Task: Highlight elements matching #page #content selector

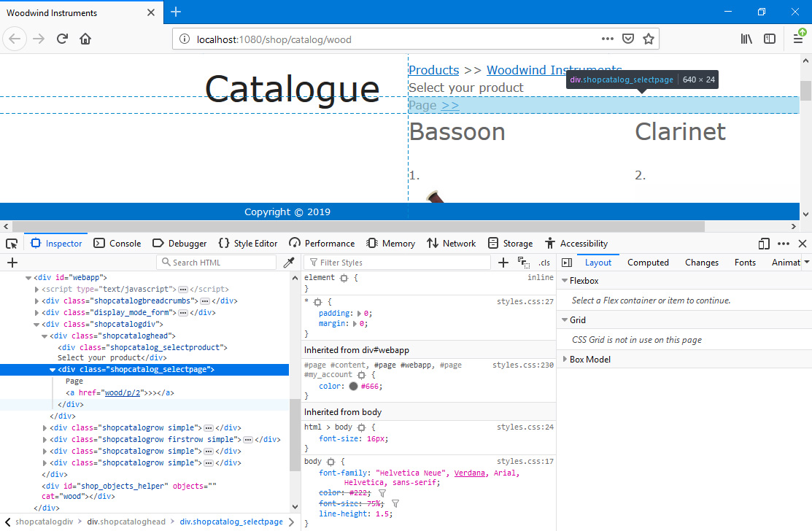Action: [361, 375]
